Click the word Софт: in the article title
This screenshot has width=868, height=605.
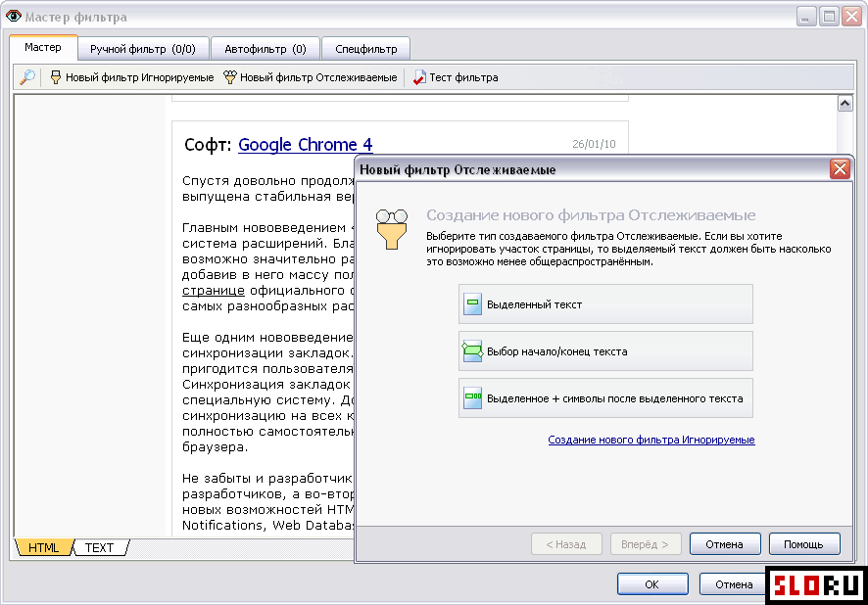208,145
